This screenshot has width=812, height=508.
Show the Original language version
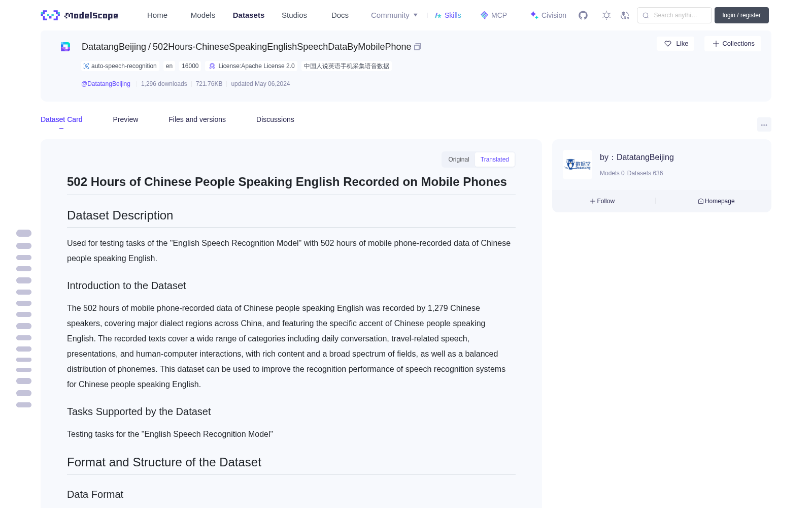point(459,160)
